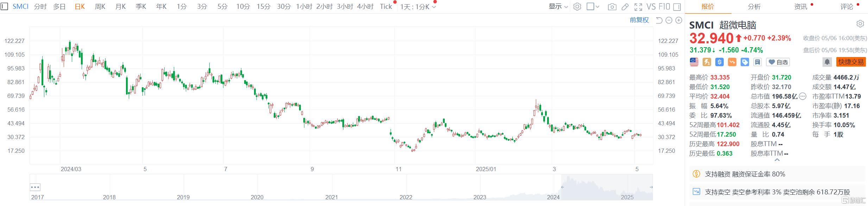Click 2020 on the history timeline

pos(257,197)
